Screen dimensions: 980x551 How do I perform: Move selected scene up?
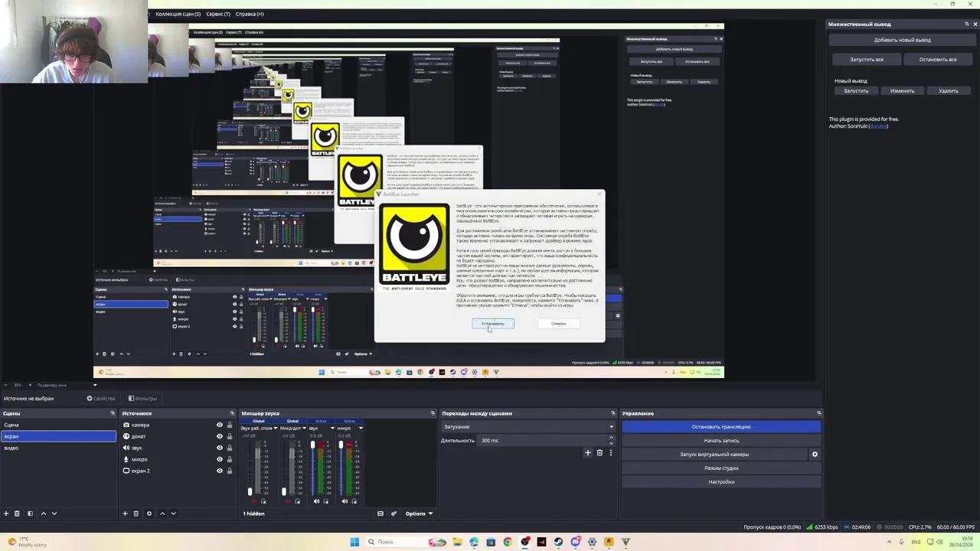(x=43, y=514)
